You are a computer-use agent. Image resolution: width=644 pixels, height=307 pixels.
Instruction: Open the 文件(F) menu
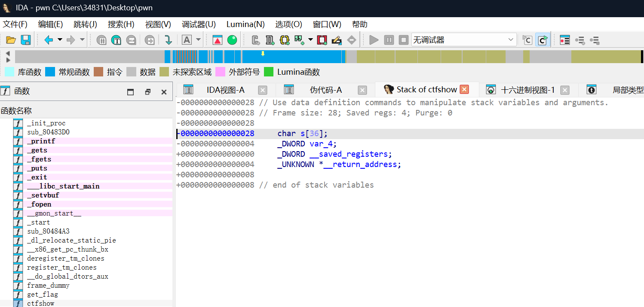pos(15,24)
